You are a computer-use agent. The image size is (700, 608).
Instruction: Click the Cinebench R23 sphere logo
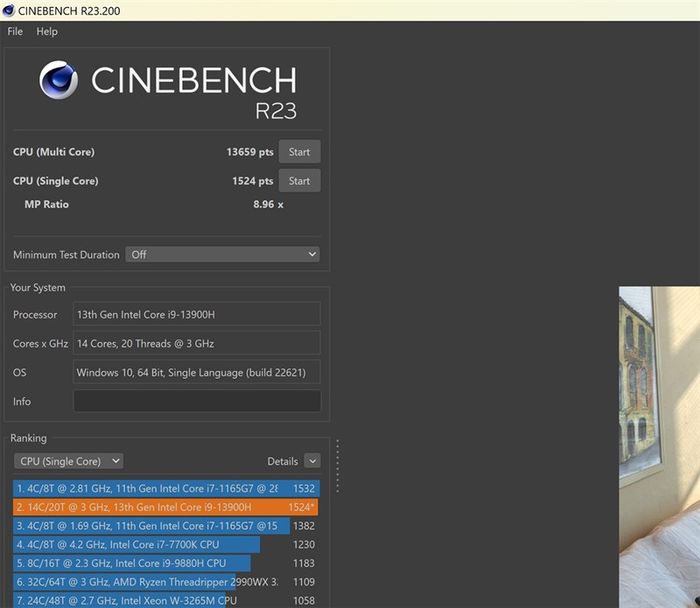(58, 80)
